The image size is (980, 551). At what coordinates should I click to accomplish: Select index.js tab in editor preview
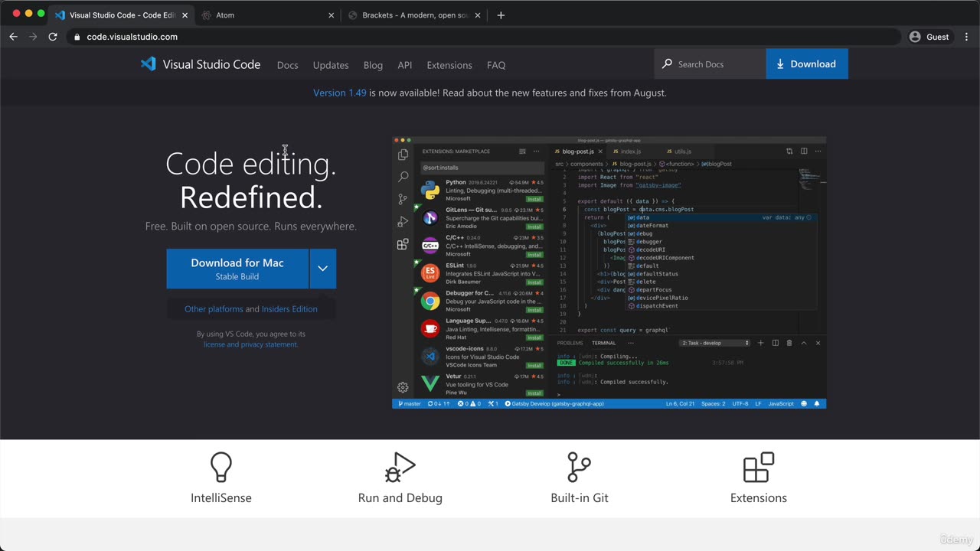click(630, 152)
